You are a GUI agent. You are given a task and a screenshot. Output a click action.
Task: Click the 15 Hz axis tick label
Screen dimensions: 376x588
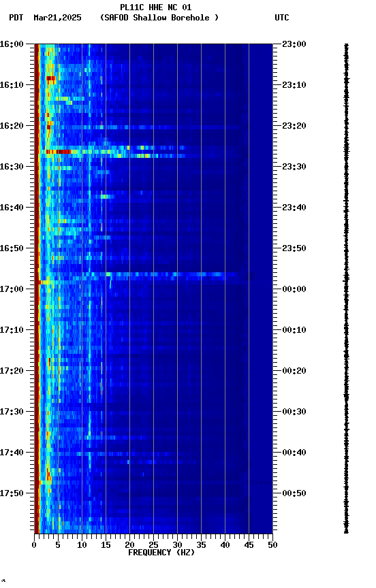coord(106,545)
